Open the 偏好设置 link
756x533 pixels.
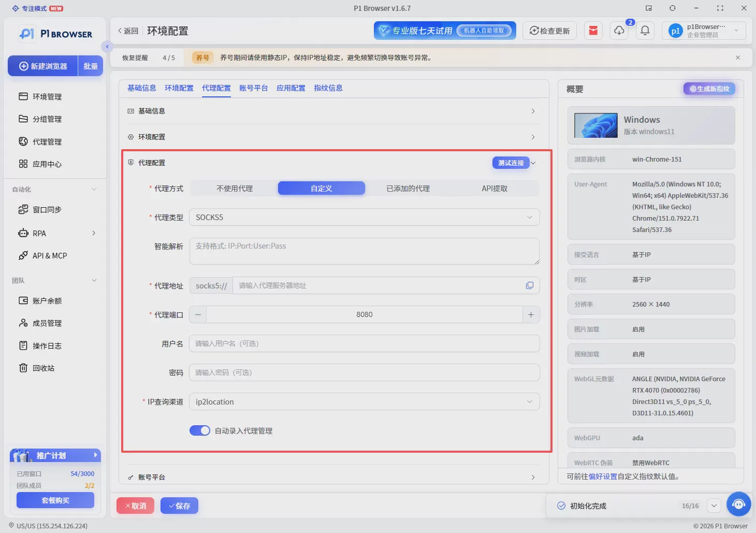(603, 477)
